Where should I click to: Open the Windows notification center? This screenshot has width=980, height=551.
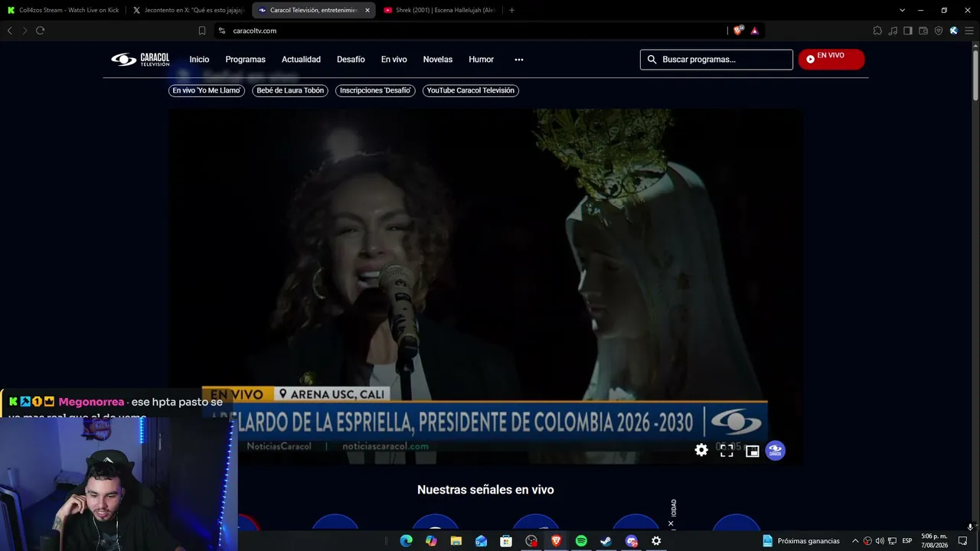click(963, 541)
